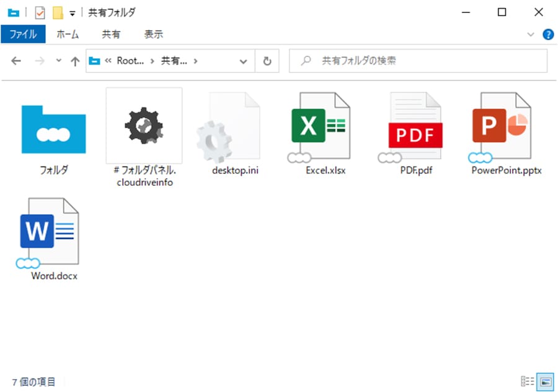Image resolution: width=558 pixels, height=392 pixels.
Task: Go up one folder level
Action: [75, 61]
